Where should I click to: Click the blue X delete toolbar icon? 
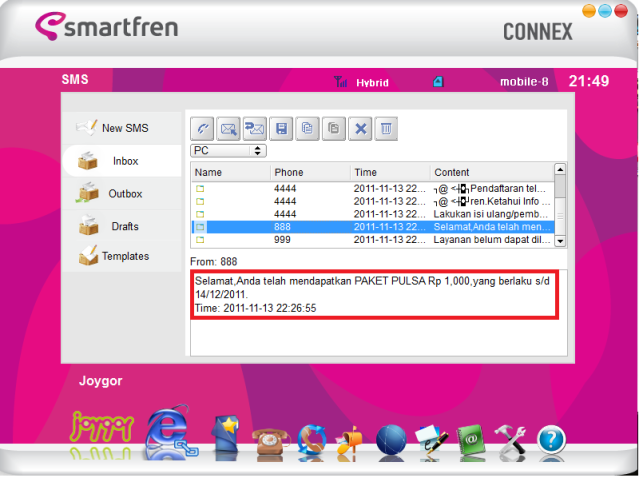[x=360, y=129]
